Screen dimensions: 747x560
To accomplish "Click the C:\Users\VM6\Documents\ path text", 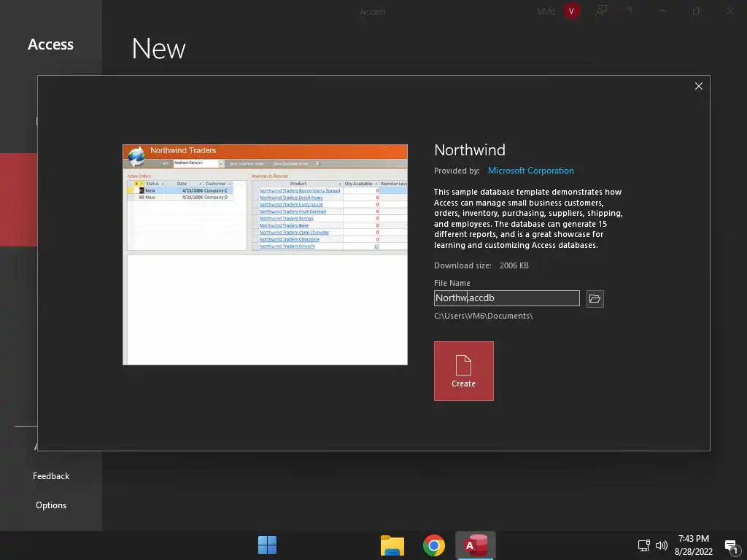I will 483,316.
